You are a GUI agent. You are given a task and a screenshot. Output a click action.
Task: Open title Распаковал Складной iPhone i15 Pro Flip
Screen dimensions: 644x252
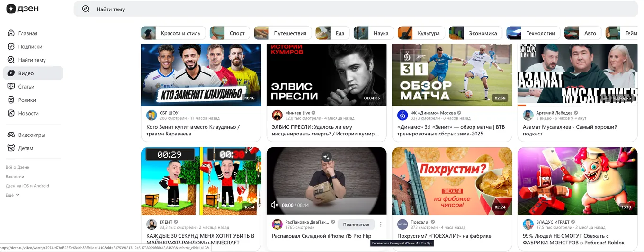(322, 236)
